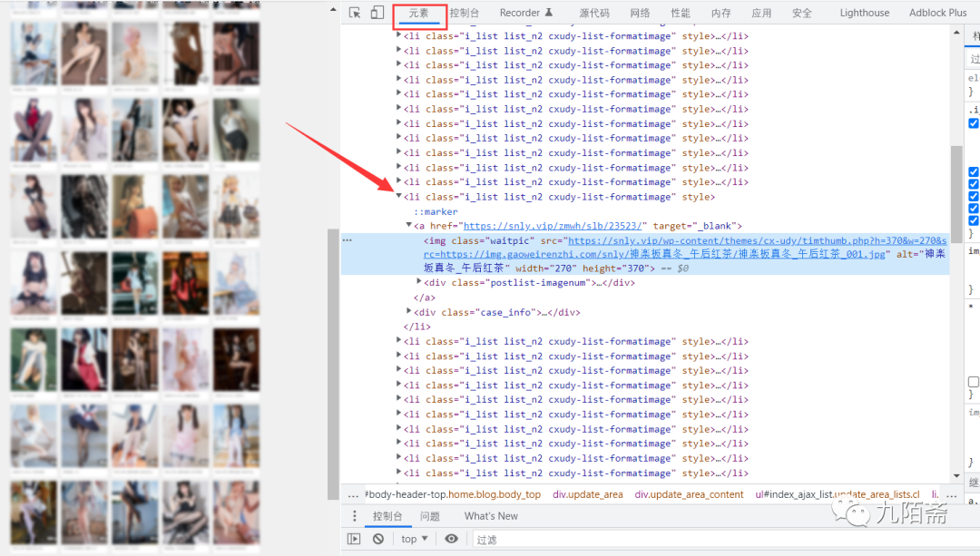This screenshot has width=980, height=556.
Task: Open the drawer three-dot menu
Action: (355, 516)
